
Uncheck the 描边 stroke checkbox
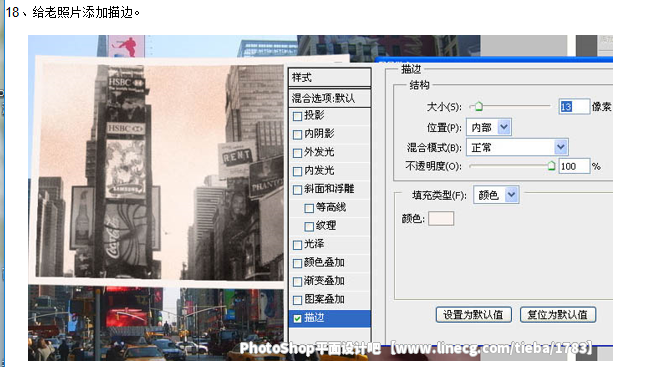(x=297, y=319)
